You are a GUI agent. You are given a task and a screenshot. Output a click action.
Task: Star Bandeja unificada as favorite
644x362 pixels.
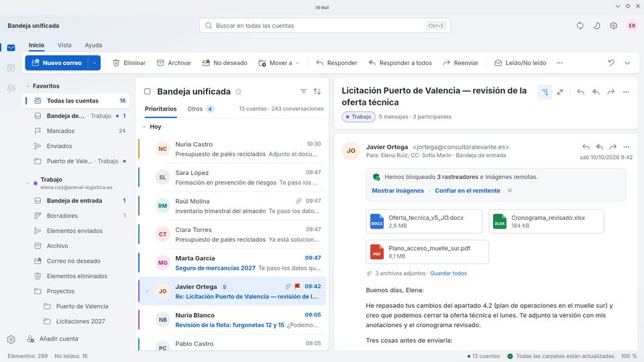(x=238, y=92)
